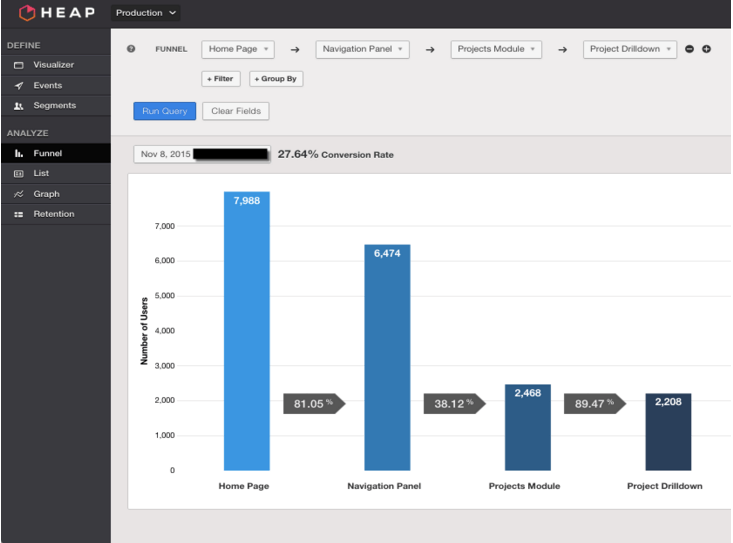Open the Segments people icon
Image resolution: width=733 pixels, height=543 pixels.
[18, 105]
